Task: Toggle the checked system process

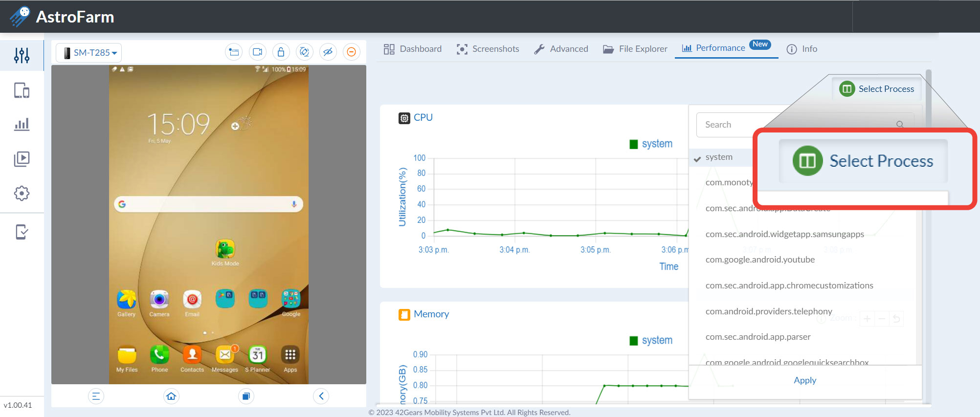Action: point(720,157)
